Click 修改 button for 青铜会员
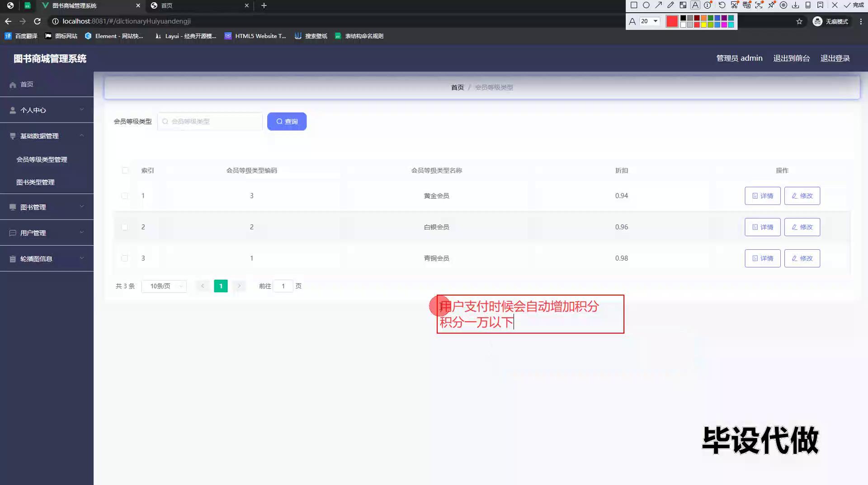This screenshot has width=868, height=485. (x=802, y=258)
